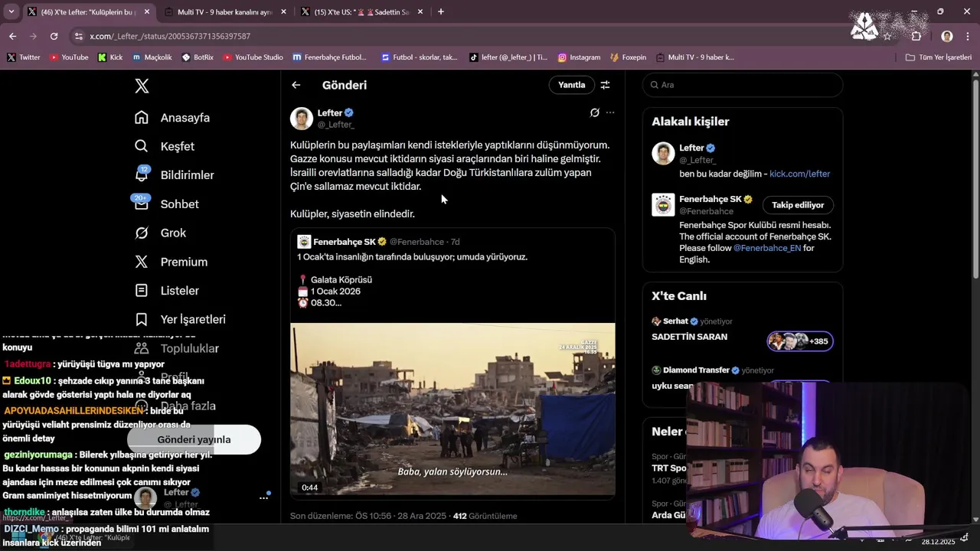The width and height of the screenshot is (980, 551).
Task: Go back in browser
Action: coord(12,36)
